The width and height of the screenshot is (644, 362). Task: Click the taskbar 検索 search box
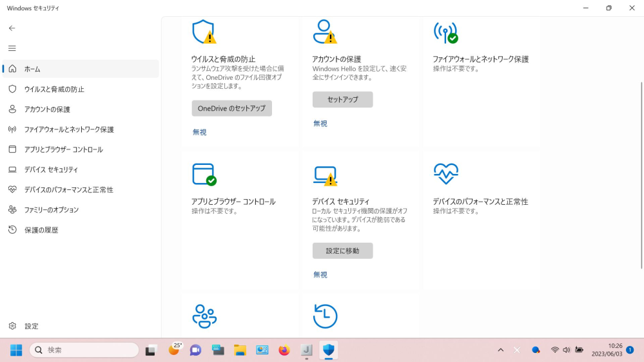[84, 350]
